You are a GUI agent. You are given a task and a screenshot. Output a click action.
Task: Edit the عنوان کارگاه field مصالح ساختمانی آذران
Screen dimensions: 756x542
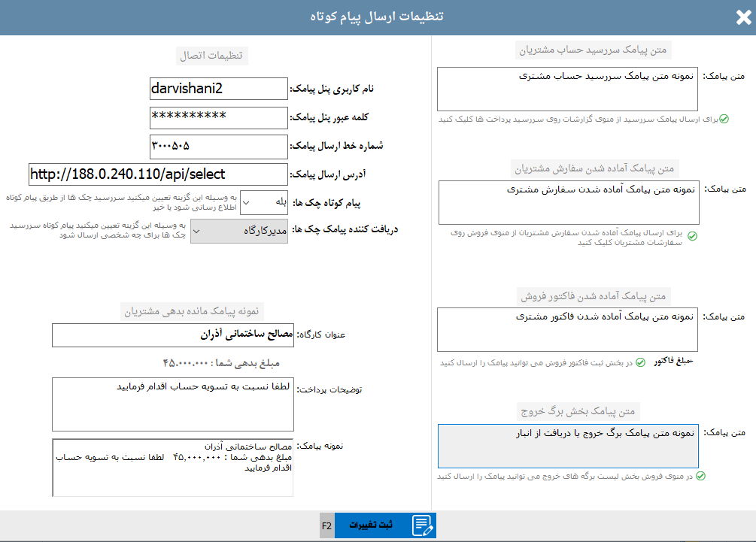pos(172,335)
